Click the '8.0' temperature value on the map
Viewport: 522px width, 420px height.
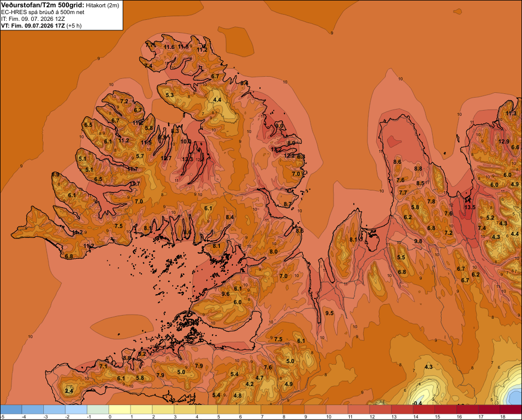coord(274,252)
